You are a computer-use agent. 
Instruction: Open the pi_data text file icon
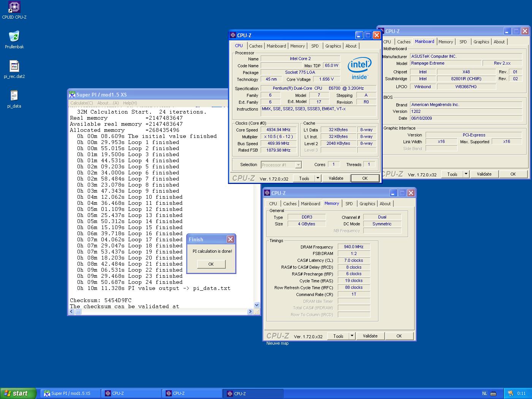(x=14, y=99)
